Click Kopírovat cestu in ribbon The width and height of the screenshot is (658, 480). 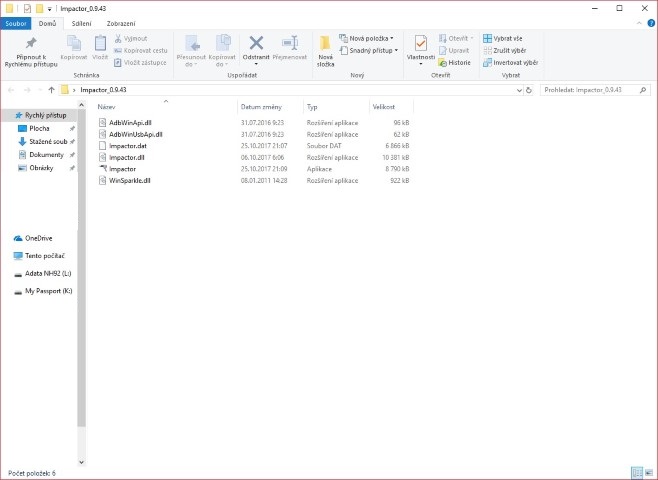[141, 50]
